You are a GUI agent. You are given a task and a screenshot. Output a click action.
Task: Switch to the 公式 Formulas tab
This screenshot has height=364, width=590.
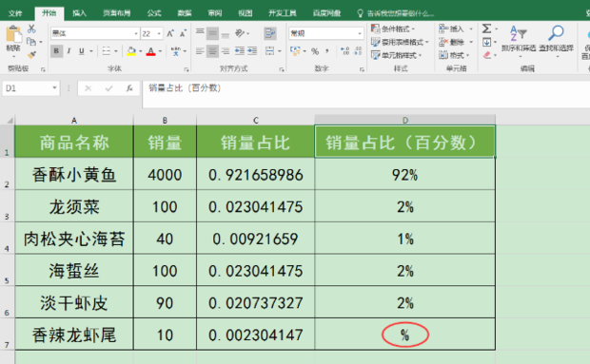coord(154,13)
